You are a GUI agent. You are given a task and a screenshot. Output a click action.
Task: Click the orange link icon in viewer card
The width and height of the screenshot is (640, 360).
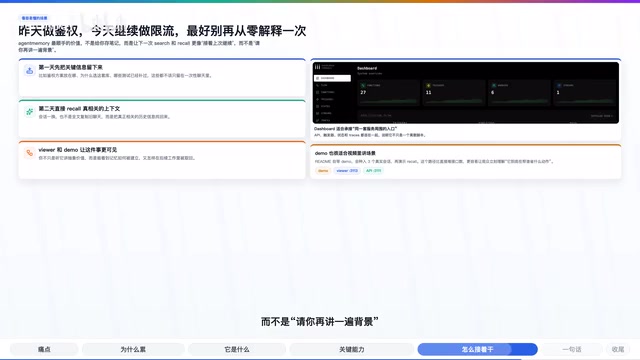point(29,153)
